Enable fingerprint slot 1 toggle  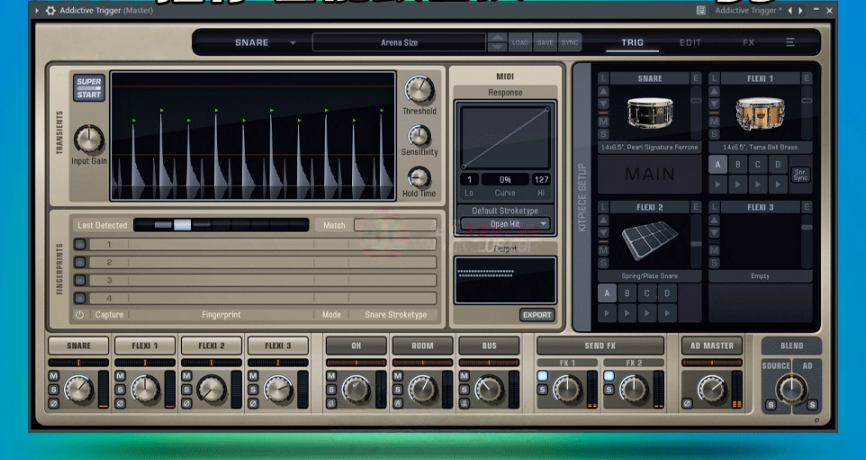click(x=80, y=244)
